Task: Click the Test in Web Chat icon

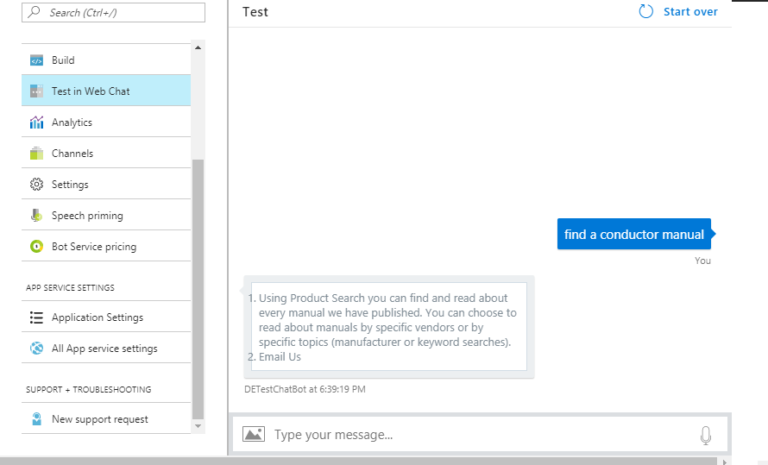Action: (37, 91)
